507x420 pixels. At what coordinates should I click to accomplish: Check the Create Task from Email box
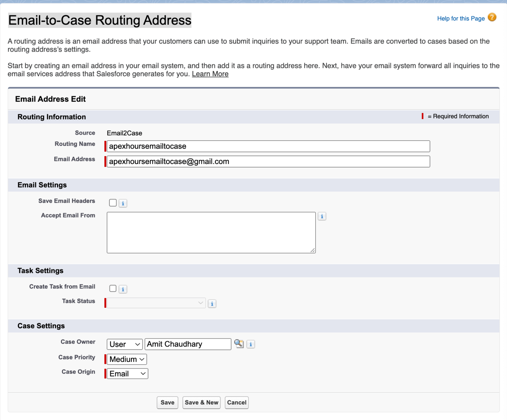tap(113, 288)
